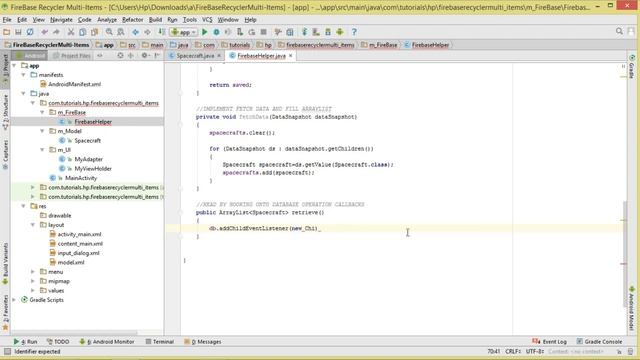Click the Save All toolbar icon

tap(18, 32)
